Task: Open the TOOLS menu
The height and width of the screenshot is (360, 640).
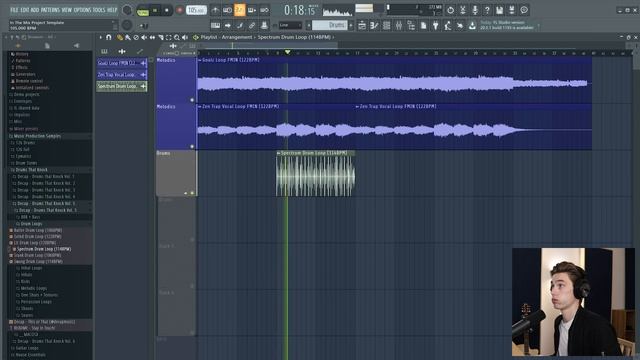Action: point(99,9)
